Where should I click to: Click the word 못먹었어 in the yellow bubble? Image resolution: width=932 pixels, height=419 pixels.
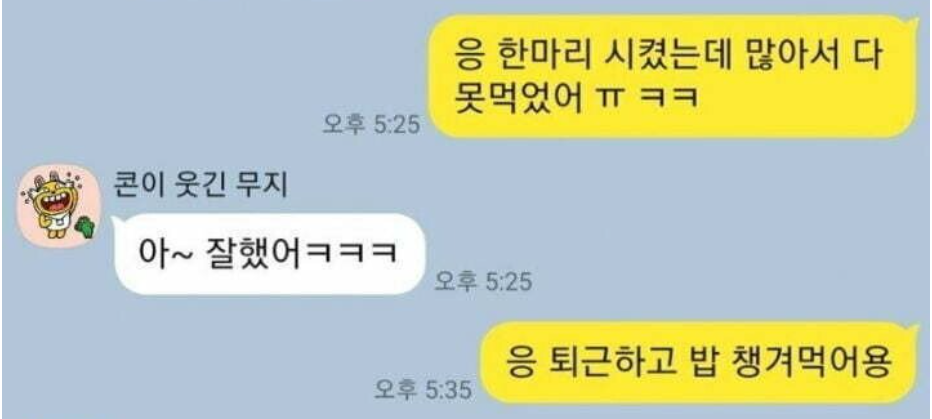tap(514, 97)
